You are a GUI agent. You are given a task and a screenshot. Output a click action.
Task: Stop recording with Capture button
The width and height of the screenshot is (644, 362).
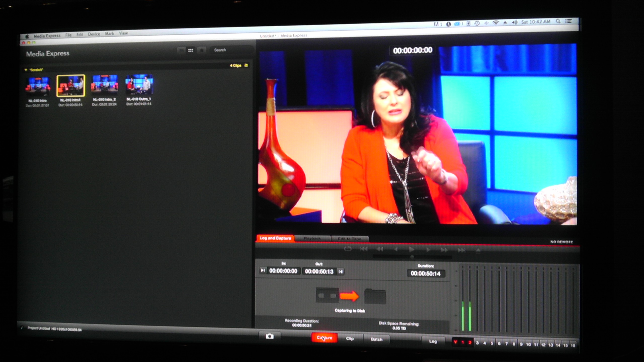point(324,338)
